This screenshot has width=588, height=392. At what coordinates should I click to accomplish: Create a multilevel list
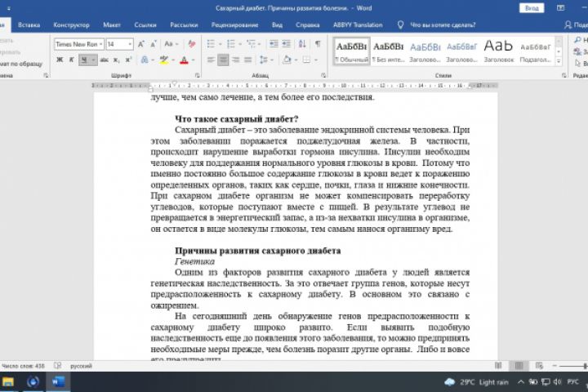click(251, 44)
